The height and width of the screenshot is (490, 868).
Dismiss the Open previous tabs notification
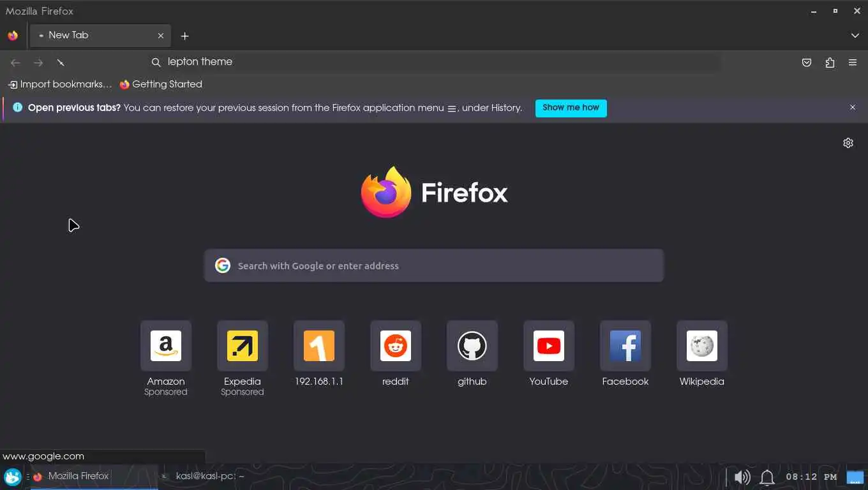pos(852,107)
